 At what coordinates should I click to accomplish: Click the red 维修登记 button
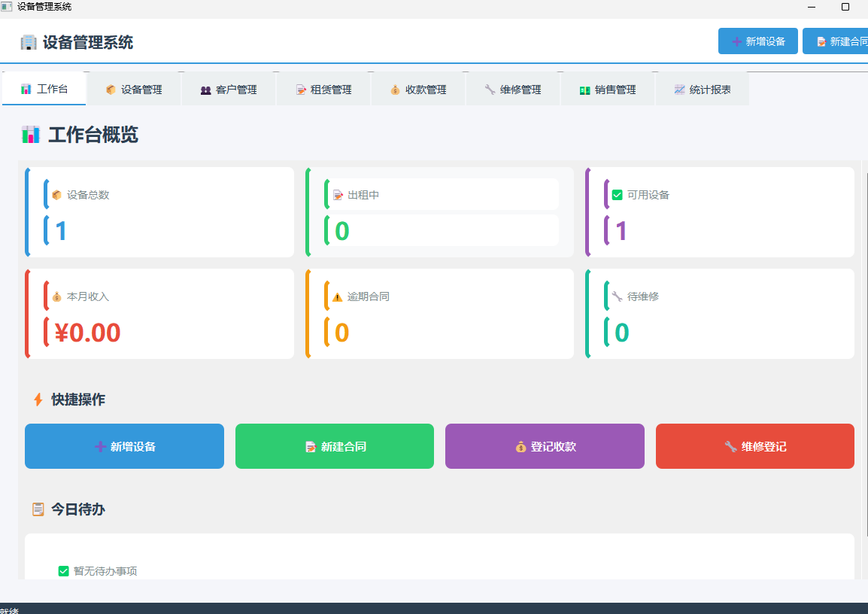coord(754,446)
